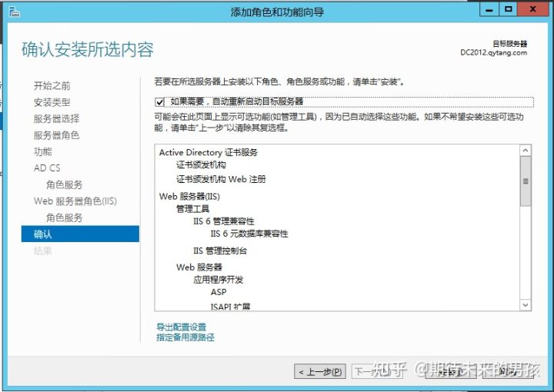Image resolution: width=554 pixels, height=392 pixels.
Task: Open 角色服务 under AD CS
Action: (x=65, y=184)
